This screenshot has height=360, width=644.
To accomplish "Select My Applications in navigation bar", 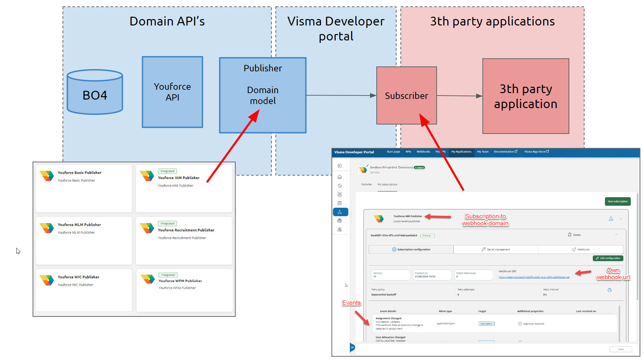I will pos(461,152).
